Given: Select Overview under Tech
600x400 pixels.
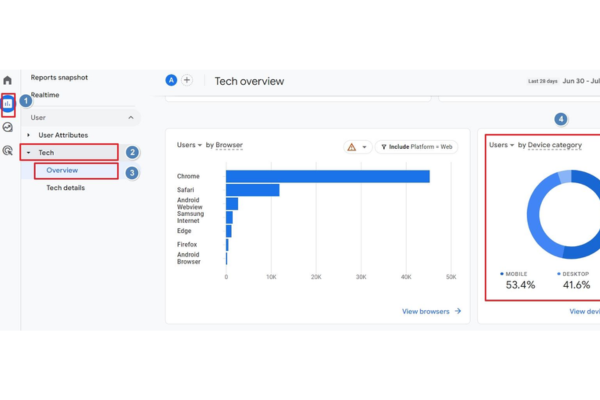Looking at the screenshot, I should pos(62,170).
